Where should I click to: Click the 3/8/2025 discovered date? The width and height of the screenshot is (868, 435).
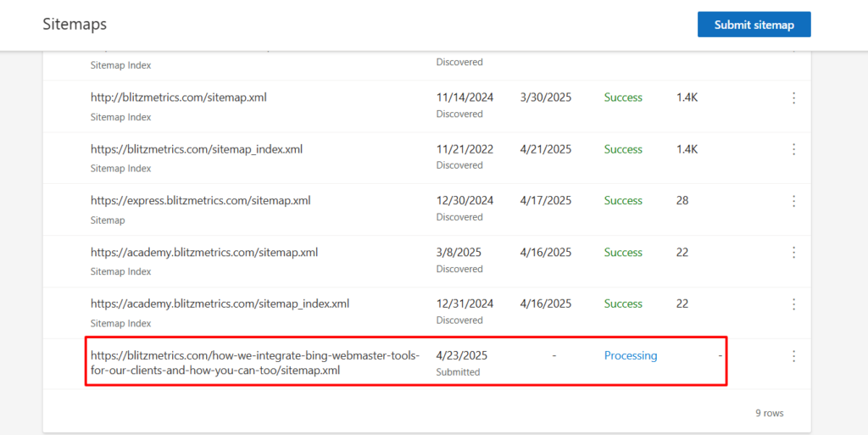tap(459, 253)
